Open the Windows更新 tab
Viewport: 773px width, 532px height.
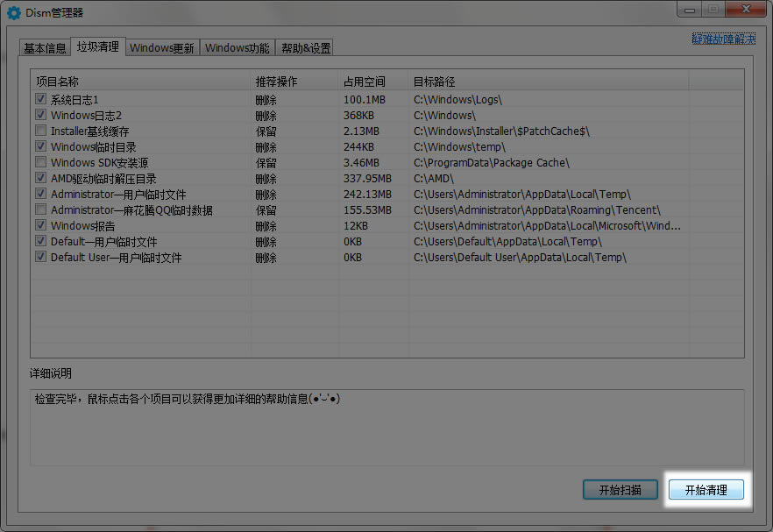tap(161, 48)
